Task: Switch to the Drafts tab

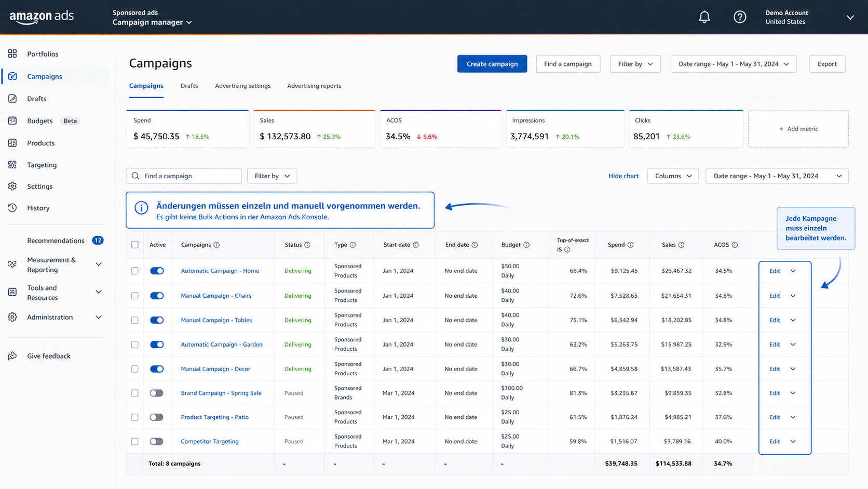Action: 189,86
